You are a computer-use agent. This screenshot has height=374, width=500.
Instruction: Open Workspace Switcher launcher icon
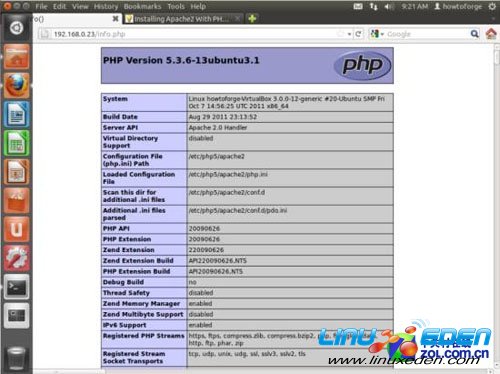[16, 315]
